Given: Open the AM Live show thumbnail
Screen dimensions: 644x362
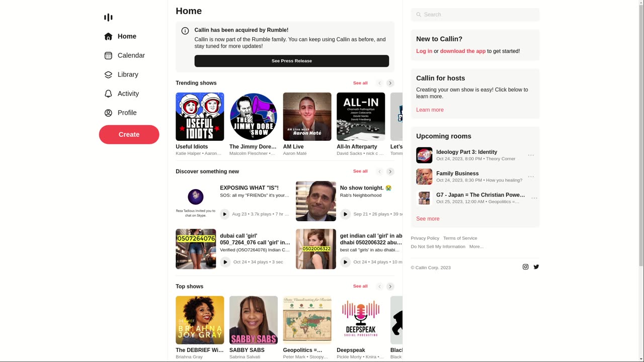Looking at the screenshot, I should (307, 117).
